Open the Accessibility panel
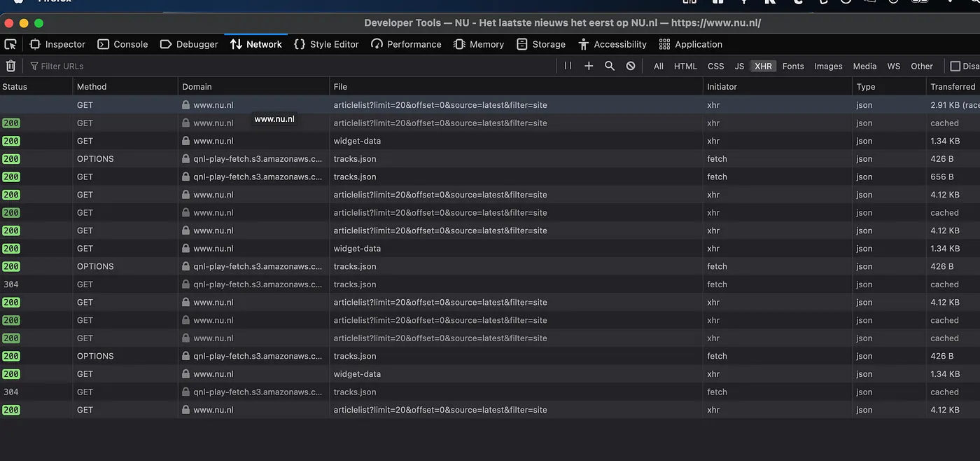 (x=612, y=44)
